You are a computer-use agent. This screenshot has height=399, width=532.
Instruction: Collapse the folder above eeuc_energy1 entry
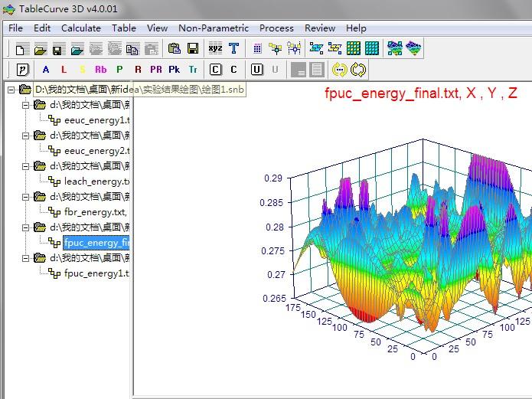[x=25, y=105]
